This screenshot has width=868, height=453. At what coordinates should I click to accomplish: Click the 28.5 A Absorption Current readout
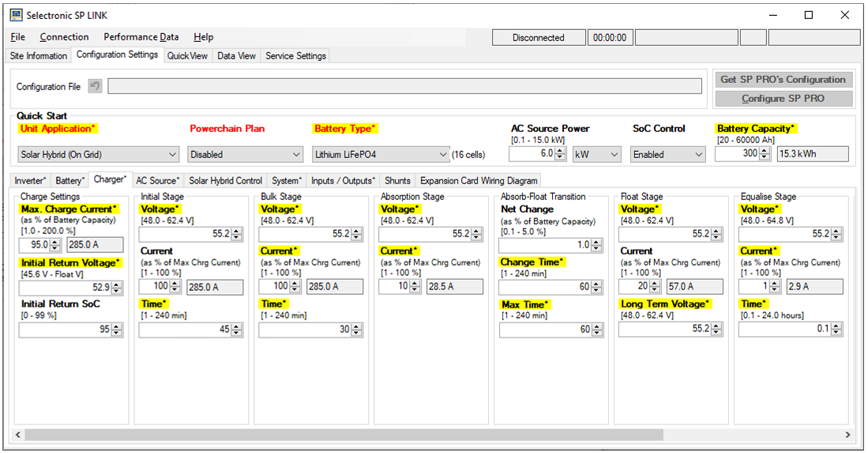tap(455, 286)
